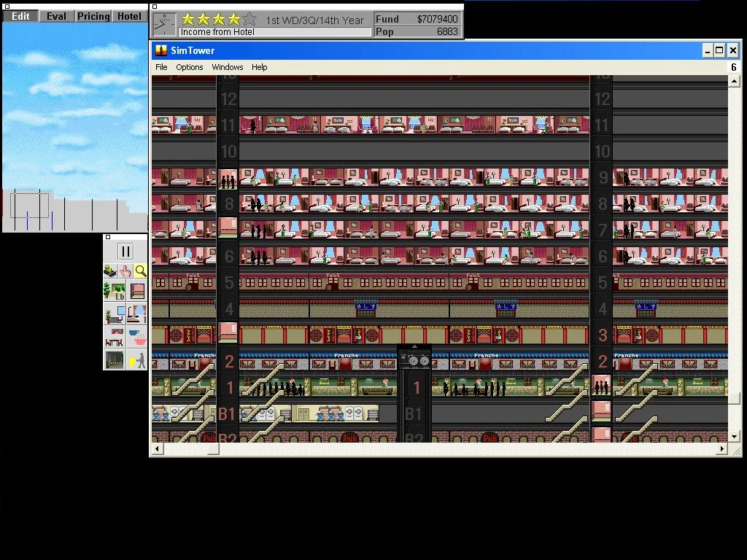This screenshot has height=560, width=747.
Task: Choose the security guard tool
Action: (x=136, y=360)
